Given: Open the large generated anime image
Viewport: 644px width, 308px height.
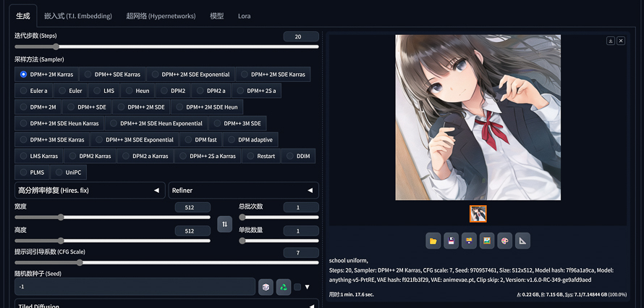Looking at the screenshot, I should (x=478, y=117).
